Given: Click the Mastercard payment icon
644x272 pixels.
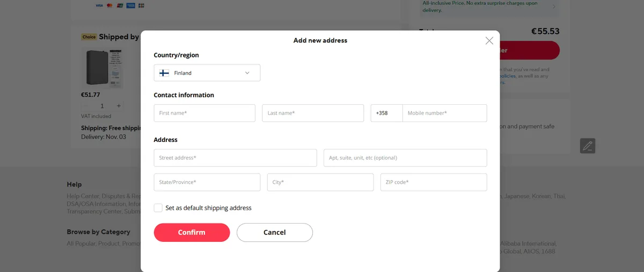Looking at the screenshot, I should pos(109,5).
